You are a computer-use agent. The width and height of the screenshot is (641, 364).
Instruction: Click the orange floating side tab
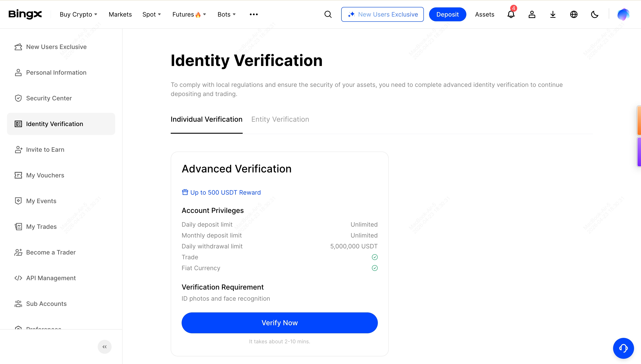pos(639,121)
